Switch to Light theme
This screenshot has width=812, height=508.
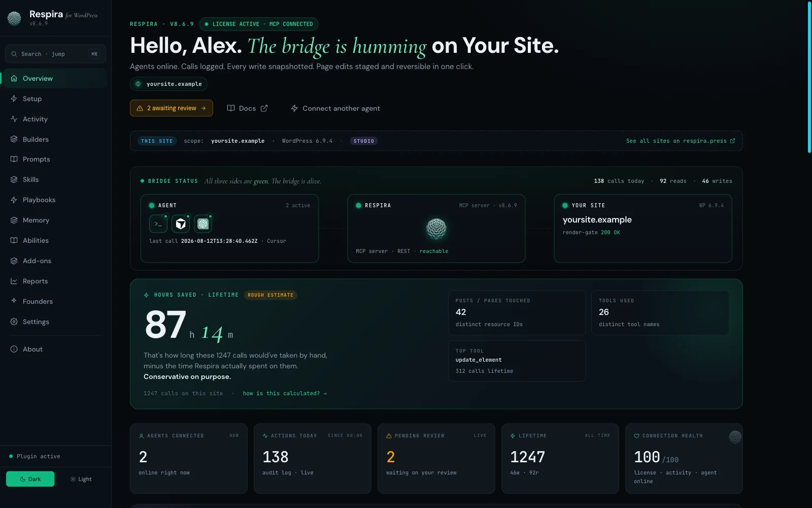click(81, 479)
